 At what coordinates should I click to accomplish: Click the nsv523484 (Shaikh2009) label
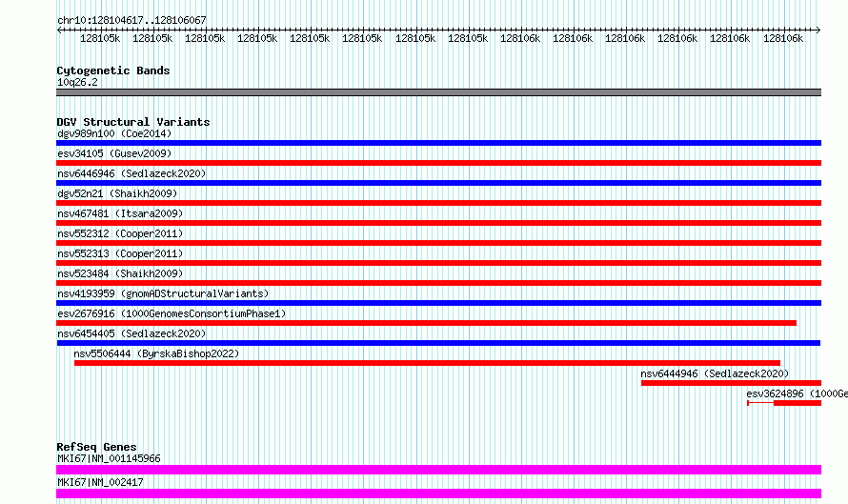(120, 273)
